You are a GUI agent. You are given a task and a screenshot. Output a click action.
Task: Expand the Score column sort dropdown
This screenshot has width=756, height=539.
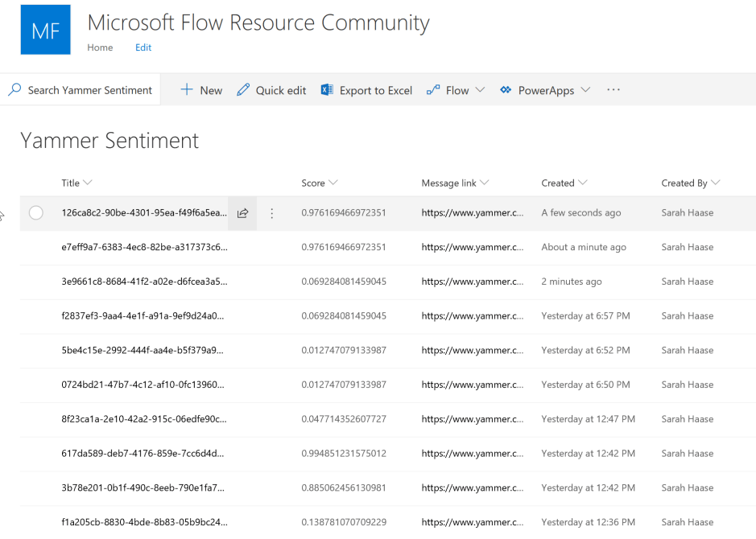pyautogui.click(x=333, y=183)
